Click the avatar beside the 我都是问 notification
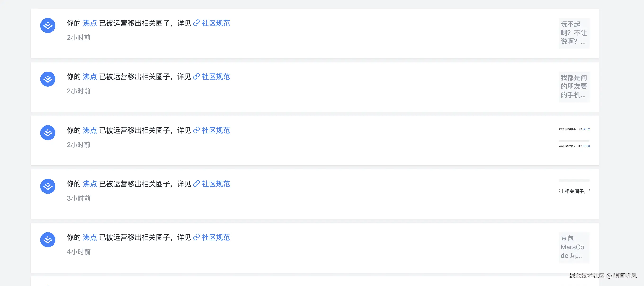Viewport: 644px width, 286px height. click(x=48, y=79)
